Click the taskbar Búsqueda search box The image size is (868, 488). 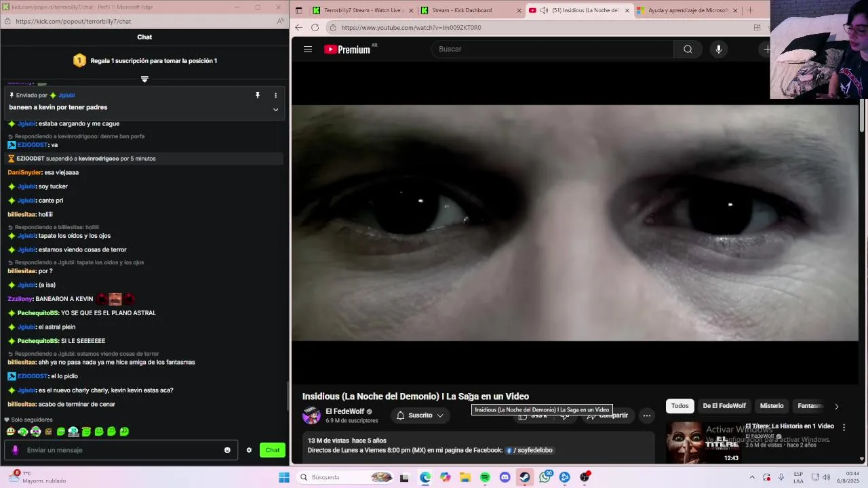pos(346,477)
